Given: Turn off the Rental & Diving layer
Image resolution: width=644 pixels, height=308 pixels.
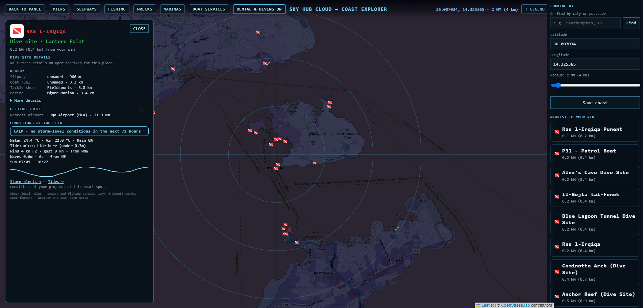Looking at the screenshot, I should 259,9.
